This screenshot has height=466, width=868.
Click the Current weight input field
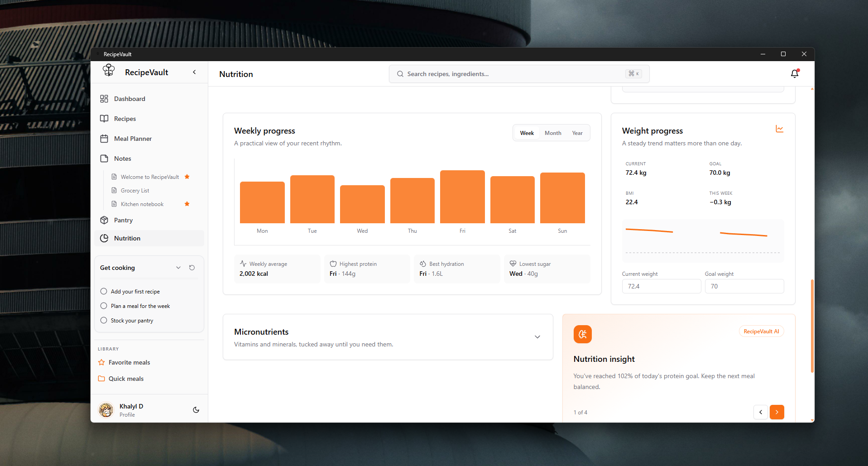click(662, 286)
